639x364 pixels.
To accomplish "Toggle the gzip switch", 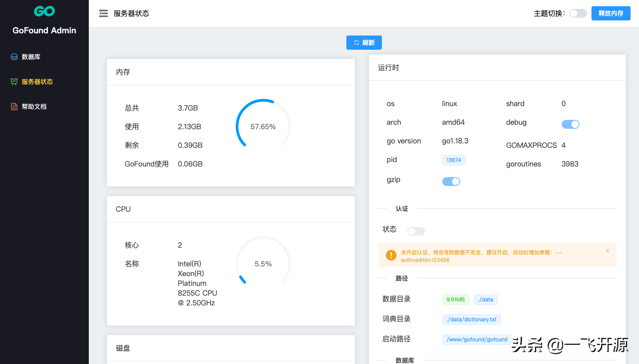I will 451,182.
